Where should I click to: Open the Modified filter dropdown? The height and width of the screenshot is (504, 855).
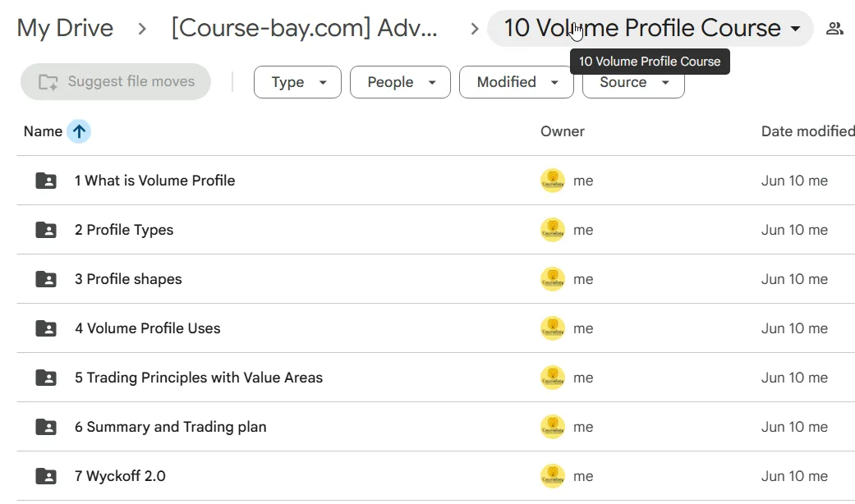[517, 82]
